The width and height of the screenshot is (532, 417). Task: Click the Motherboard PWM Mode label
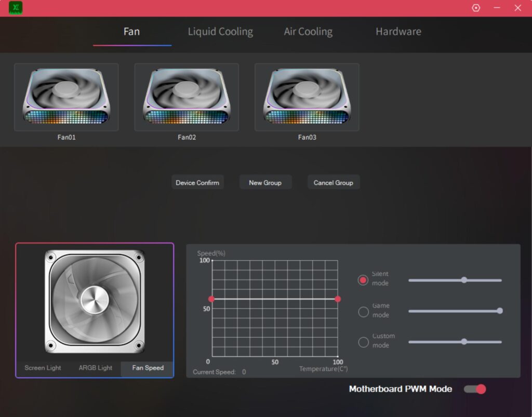[401, 389]
